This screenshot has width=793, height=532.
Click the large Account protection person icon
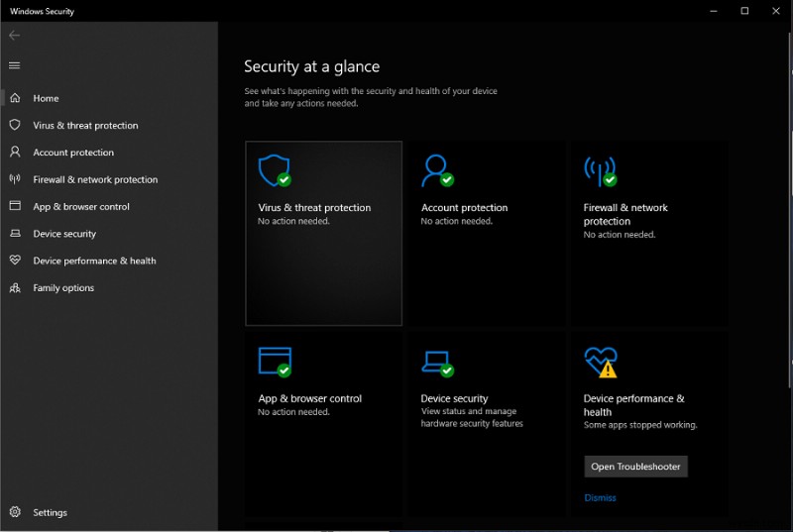[437, 170]
